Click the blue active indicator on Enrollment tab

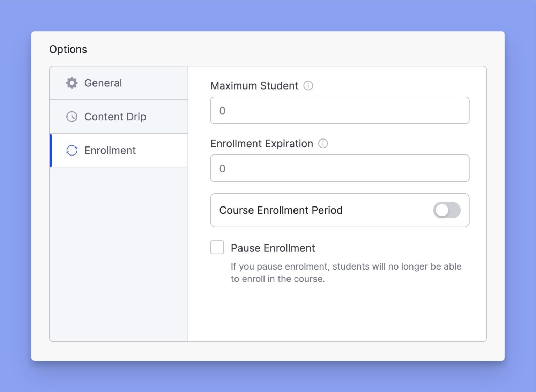[x=51, y=150]
